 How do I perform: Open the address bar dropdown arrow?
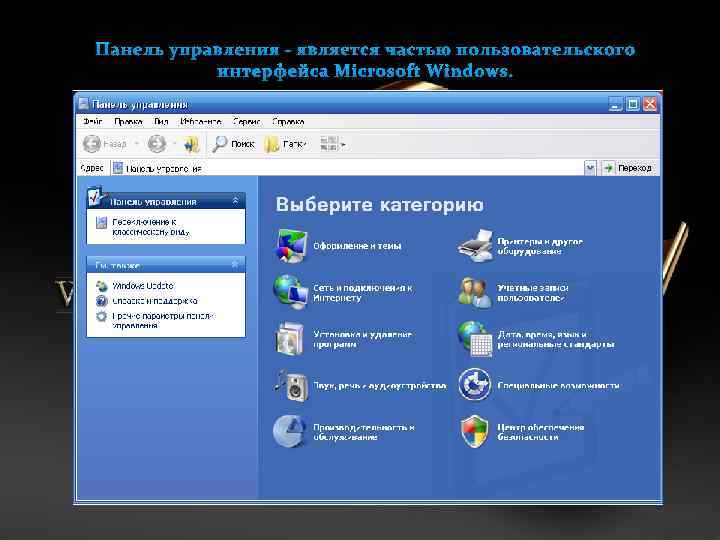[590, 168]
